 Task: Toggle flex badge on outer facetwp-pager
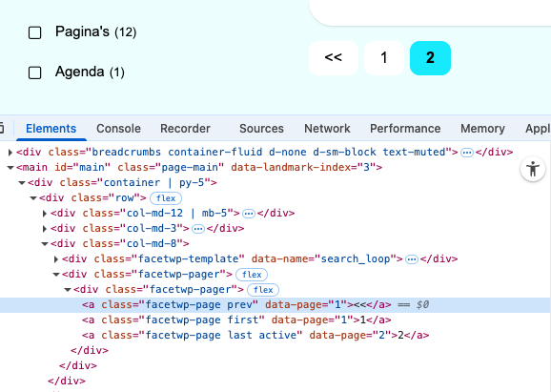click(252, 275)
